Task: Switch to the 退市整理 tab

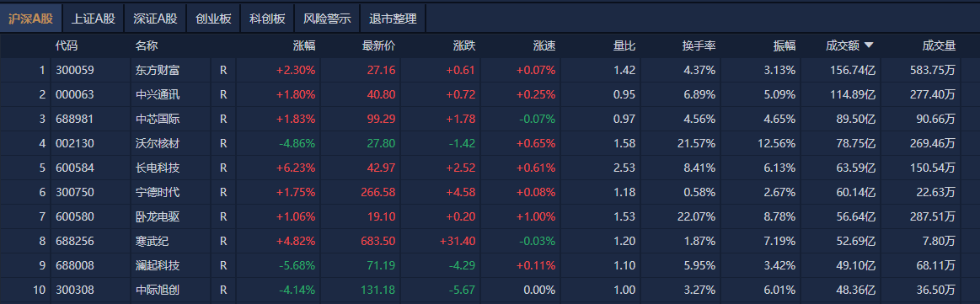Action: pos(393,19)
